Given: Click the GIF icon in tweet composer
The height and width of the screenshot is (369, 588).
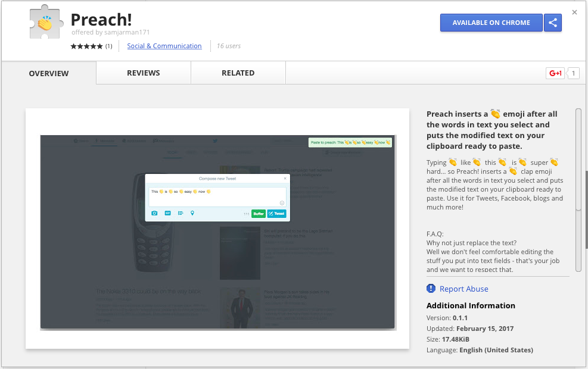Looking at the screenshot, I should coord(167,213).
